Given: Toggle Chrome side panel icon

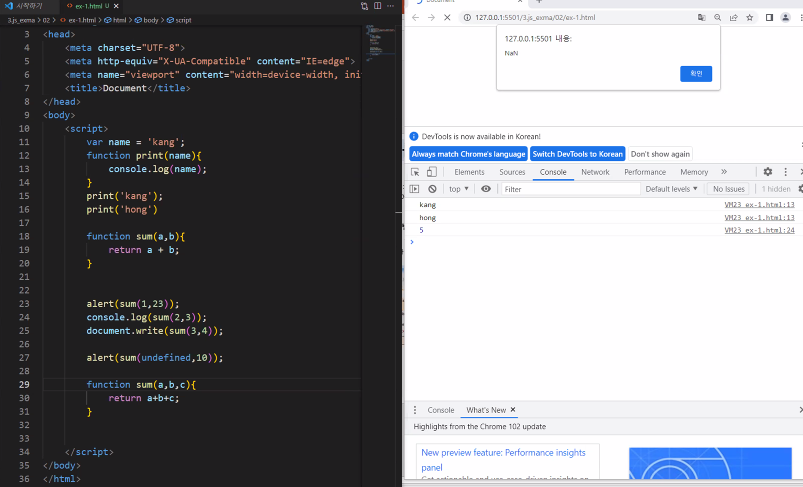Looking at the screenshot, I should [x=769, y=17].
